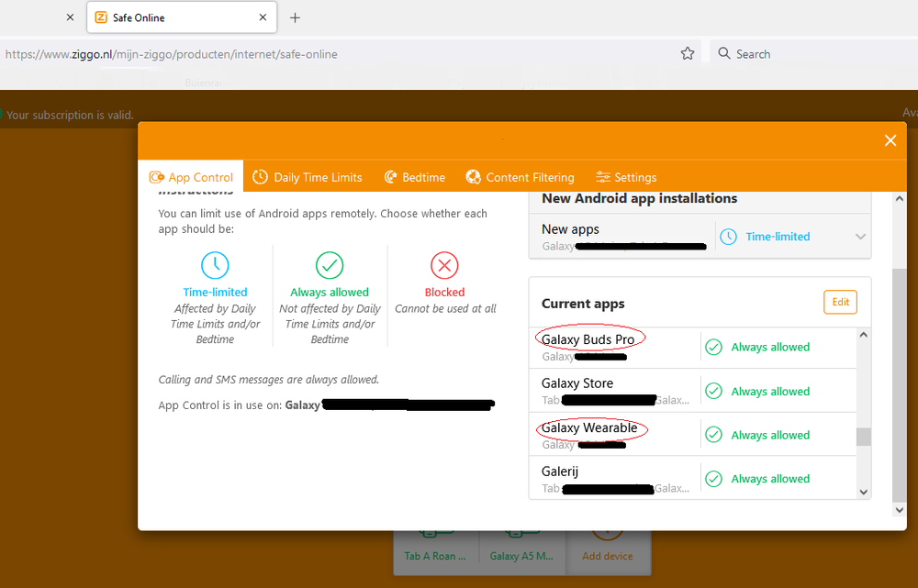This screenshot has width=918, height=588.
Task: Click the Time-limited label in instructions
Action: click(215, 292)
